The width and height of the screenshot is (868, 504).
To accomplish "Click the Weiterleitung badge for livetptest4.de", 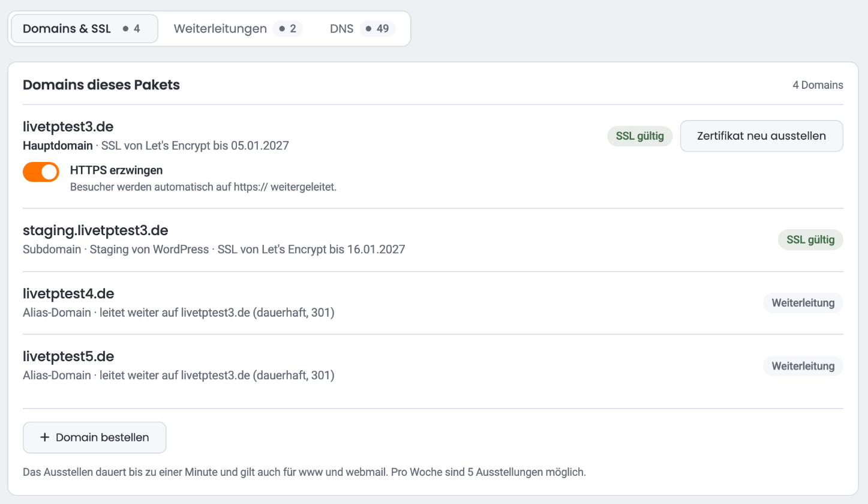I will [803, 303].
